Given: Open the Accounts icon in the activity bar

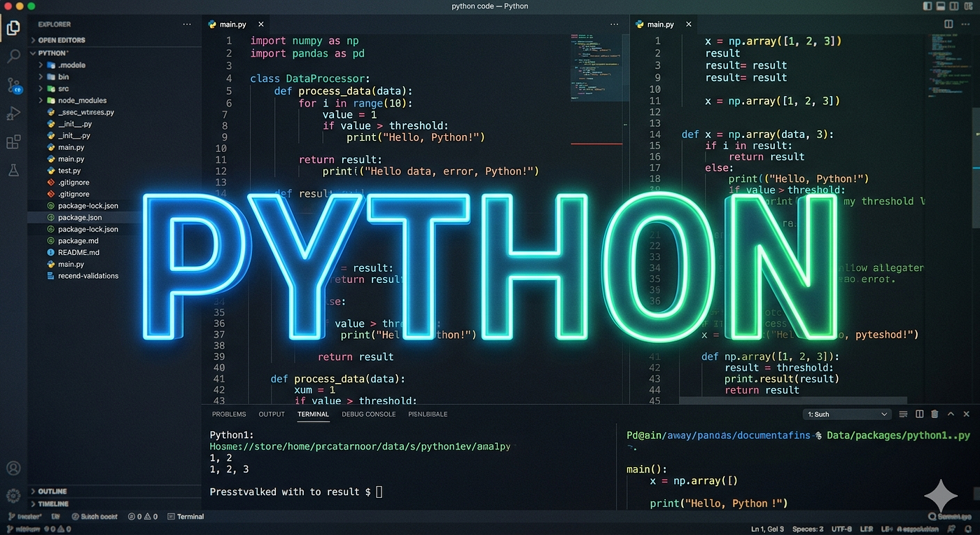Looking at the screenshot, I should [13, 468].
